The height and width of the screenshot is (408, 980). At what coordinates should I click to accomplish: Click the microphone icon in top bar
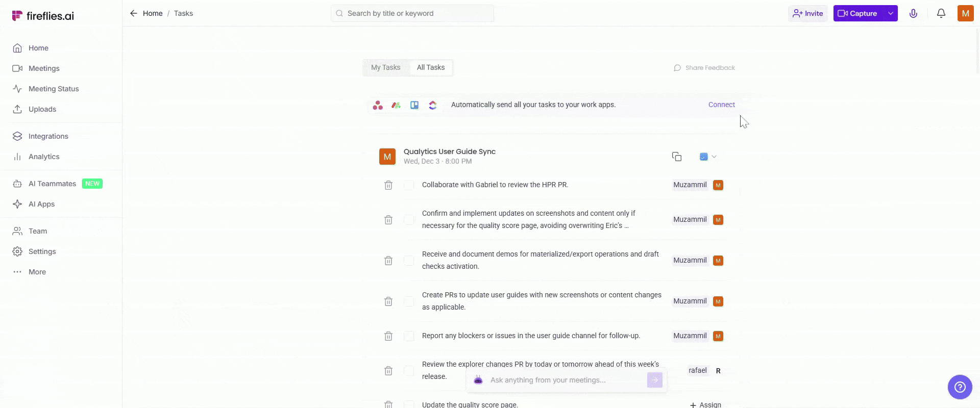913,14
